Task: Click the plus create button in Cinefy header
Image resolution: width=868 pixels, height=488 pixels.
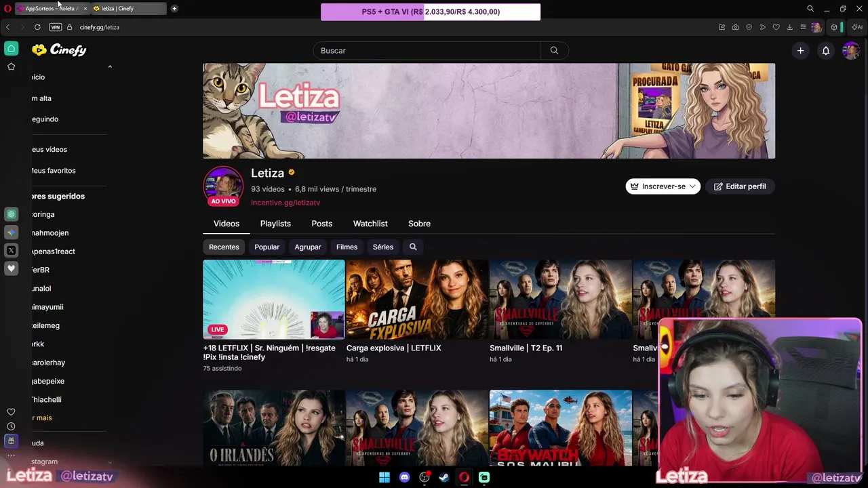Action: pos(800,50)
